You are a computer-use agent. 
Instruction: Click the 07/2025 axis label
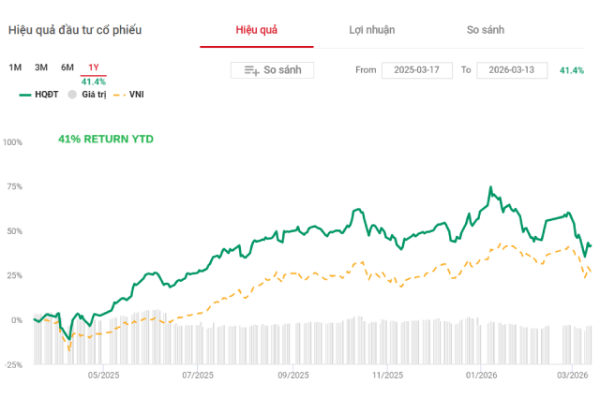[197, 375]
